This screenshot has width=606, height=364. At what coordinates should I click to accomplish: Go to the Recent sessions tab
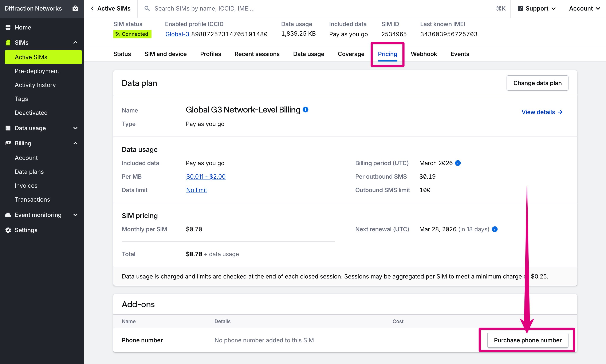coord(257,54)
